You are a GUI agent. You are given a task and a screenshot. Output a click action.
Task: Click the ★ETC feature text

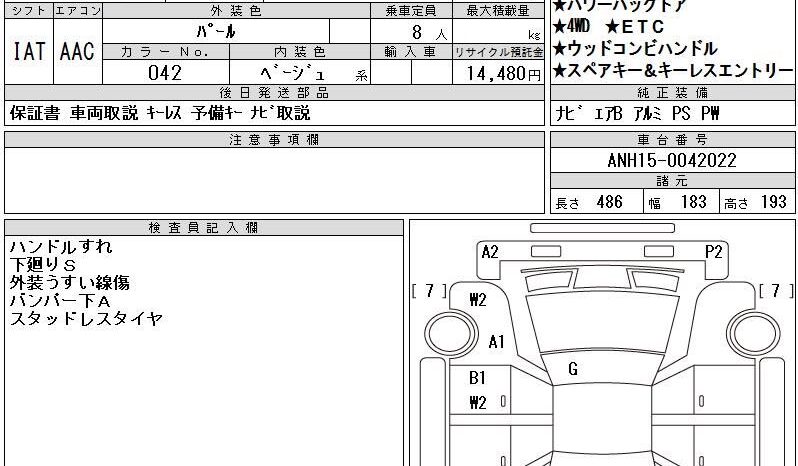pyautogui.click(x=635, y=26)
